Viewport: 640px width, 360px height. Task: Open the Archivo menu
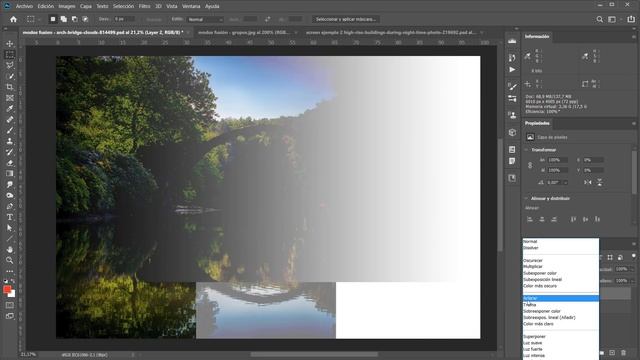[x=24, y=6]
